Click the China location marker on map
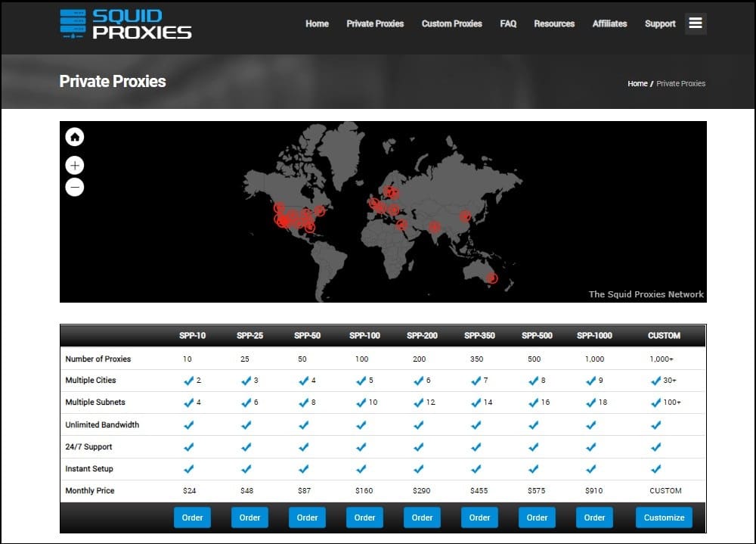Viewport: 756px width, 544px height. (465, 216)
